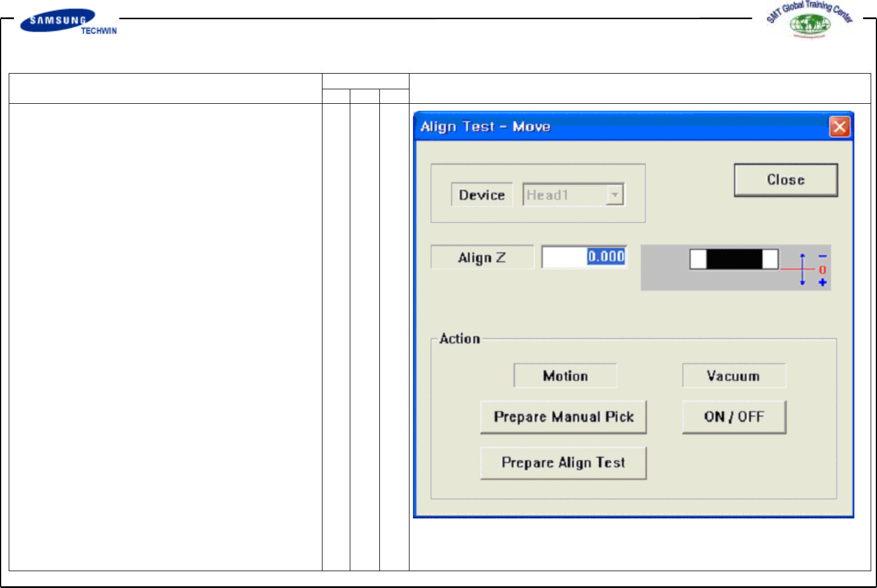The width and height of the screenshot is (877, 588).
Task: Click the Device label
Action: [482, 195]
